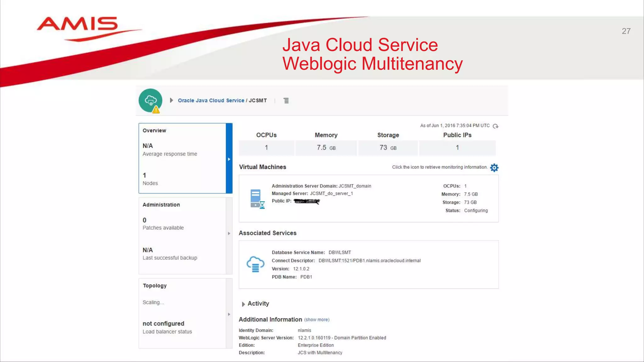Click the Memory 7.5 GB value box
Viewport: 644px width, 362px height.
(326, 148)
